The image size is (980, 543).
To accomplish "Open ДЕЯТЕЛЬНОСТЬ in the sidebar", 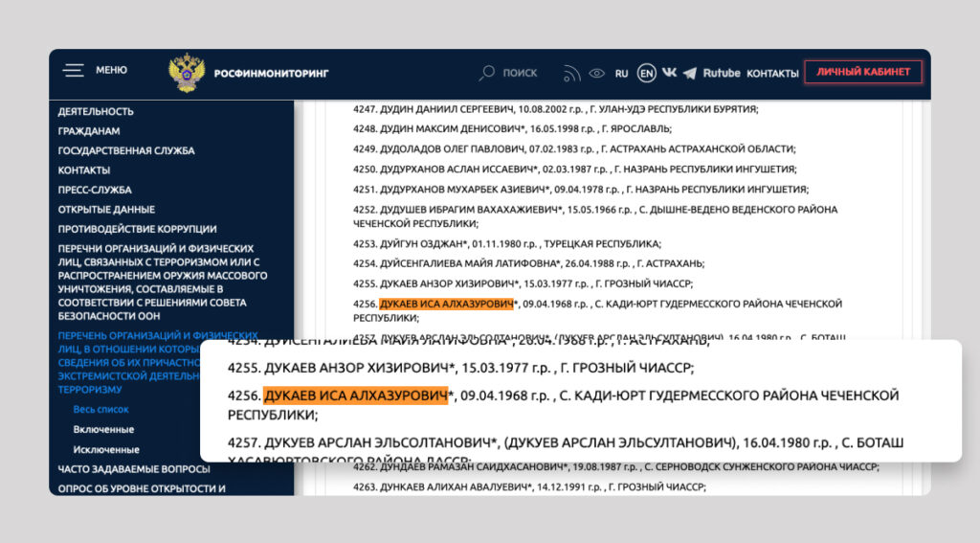I will pos(96,111).
